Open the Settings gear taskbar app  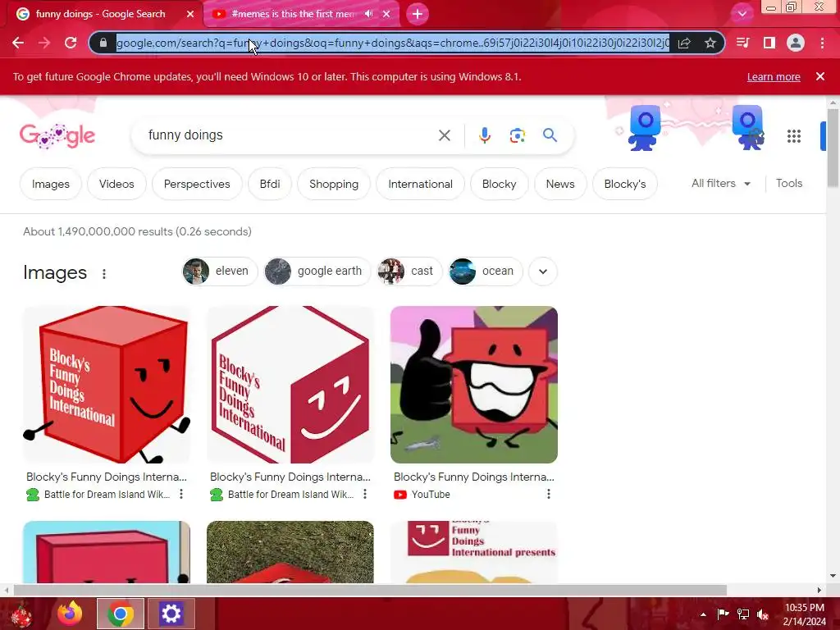(171, 614)
